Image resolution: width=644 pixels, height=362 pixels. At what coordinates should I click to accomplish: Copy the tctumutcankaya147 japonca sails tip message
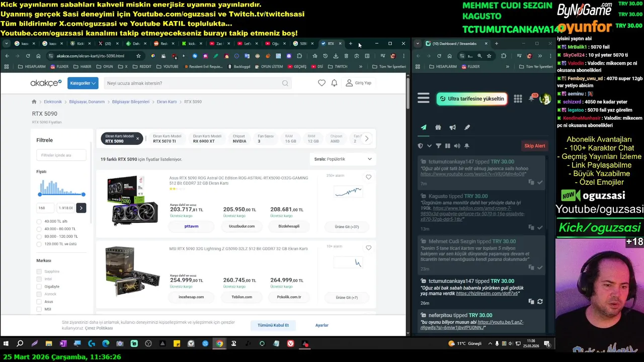531,183
